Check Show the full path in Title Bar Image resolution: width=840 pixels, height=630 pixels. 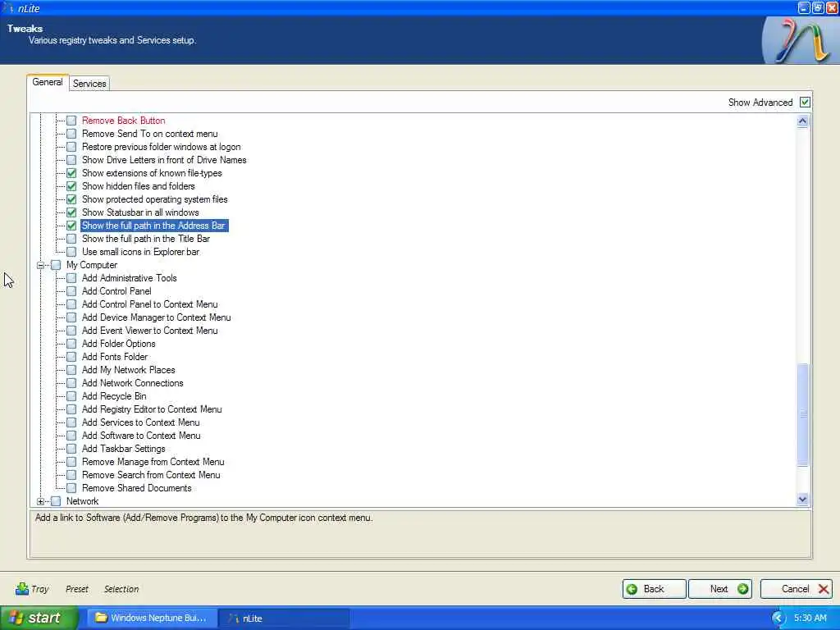click(71, 239)
